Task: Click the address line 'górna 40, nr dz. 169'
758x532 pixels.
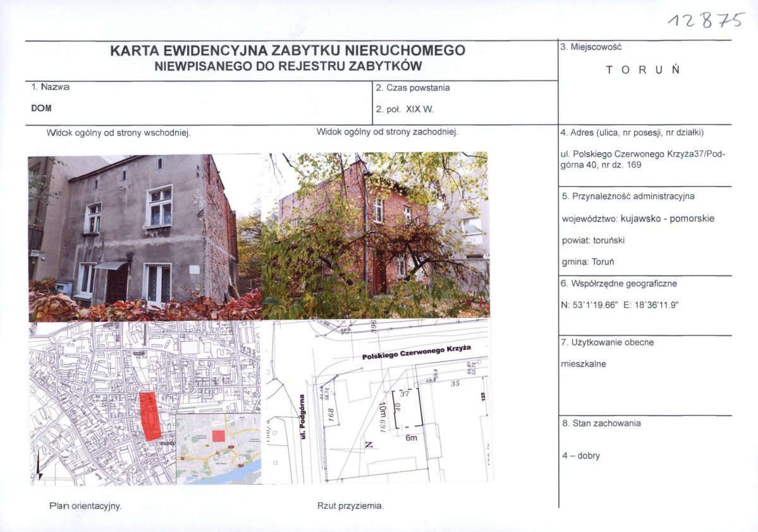Action: [x=601, y=165]
